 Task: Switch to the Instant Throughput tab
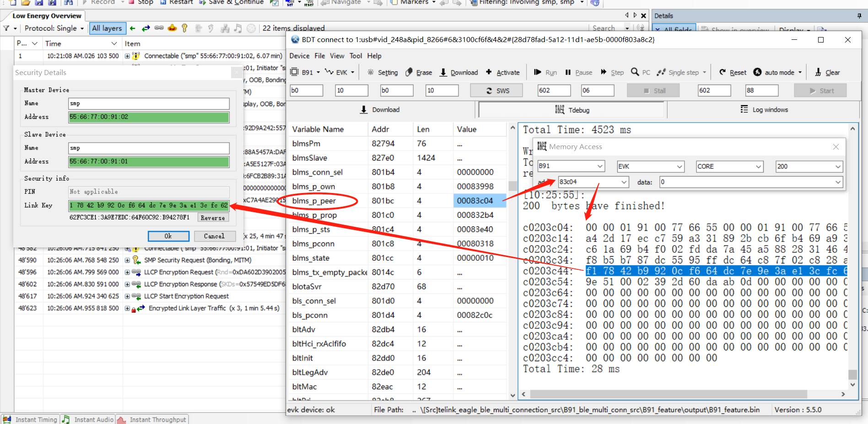coord(152,419)
